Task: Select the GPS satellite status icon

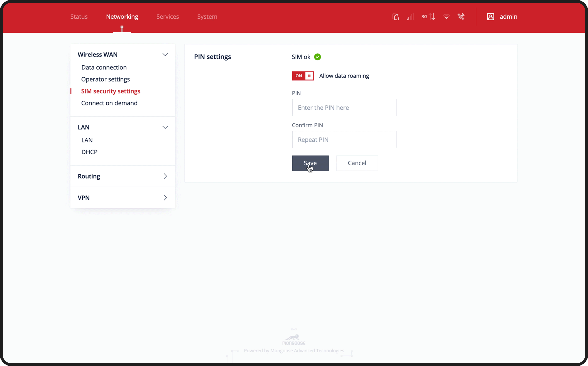Action: coord(461,17)
